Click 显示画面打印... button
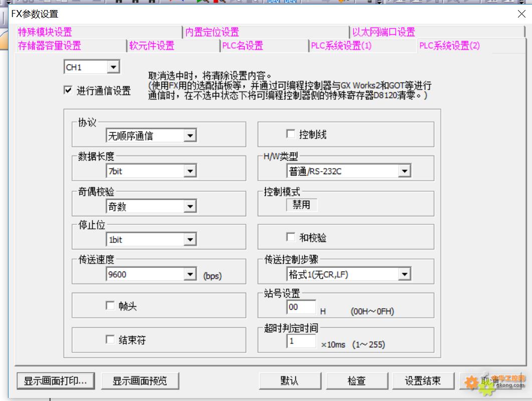 click(56, 381)
